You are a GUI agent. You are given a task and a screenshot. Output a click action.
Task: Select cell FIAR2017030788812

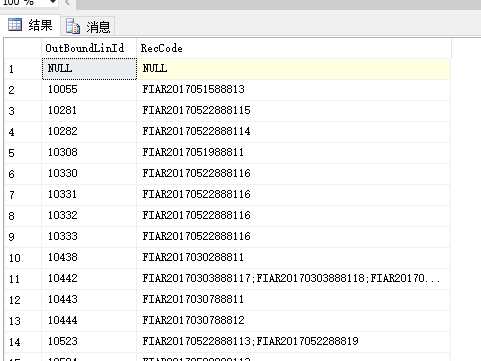tap(293, 321)
